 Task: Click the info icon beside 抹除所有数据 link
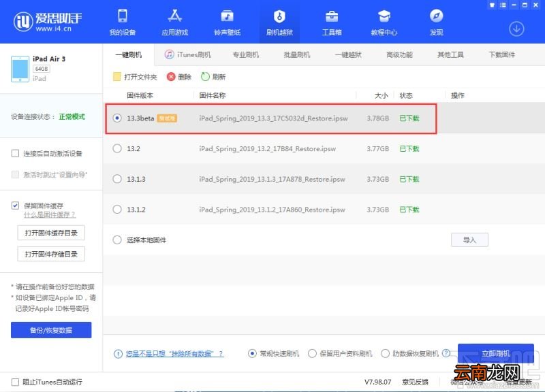point(118,353)
